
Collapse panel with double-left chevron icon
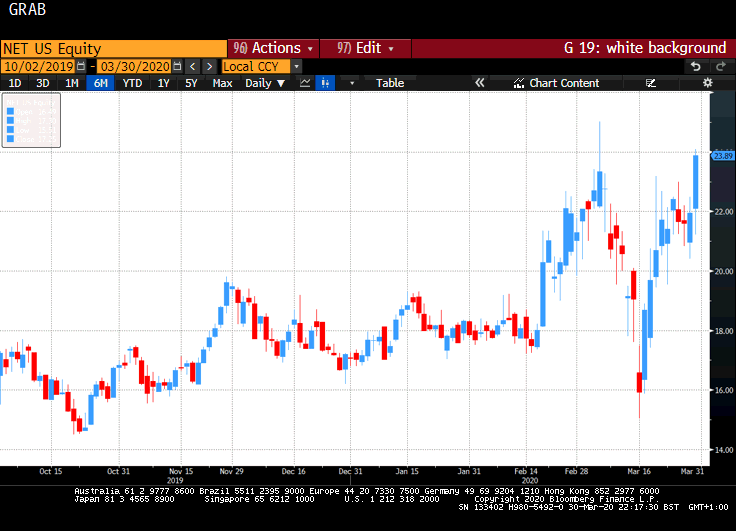click(x=479, y=83)
